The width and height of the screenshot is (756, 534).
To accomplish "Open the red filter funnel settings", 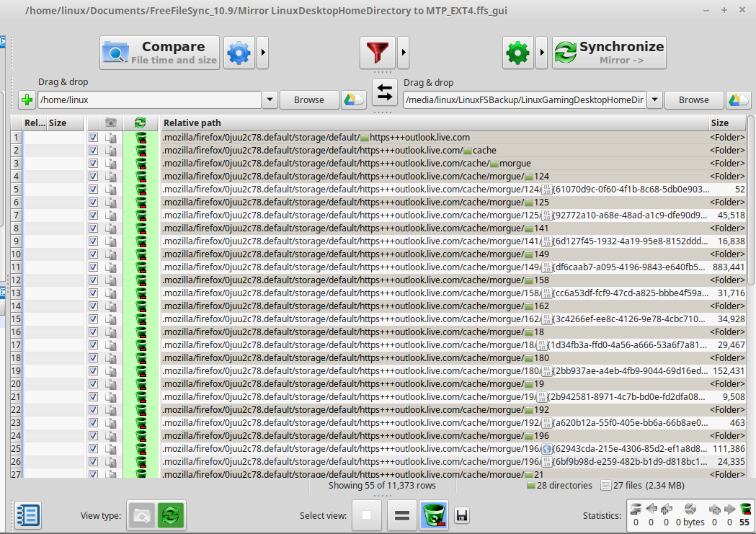I will click(x=378, y=53).
